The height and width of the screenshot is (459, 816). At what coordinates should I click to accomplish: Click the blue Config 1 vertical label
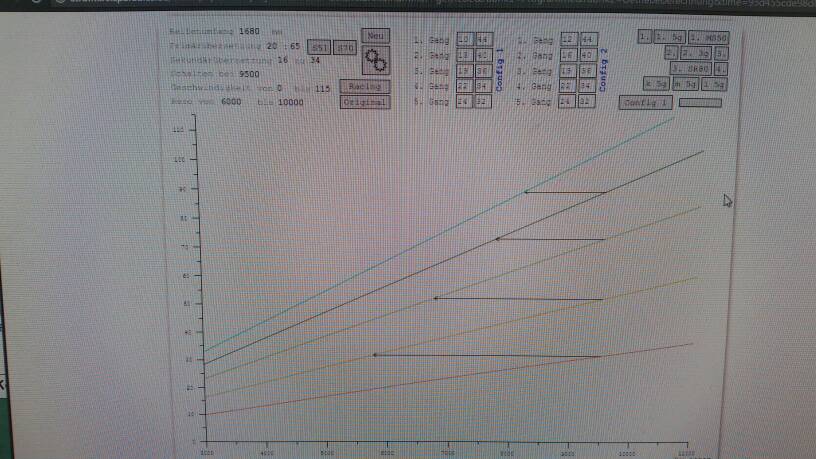[499, 73]
